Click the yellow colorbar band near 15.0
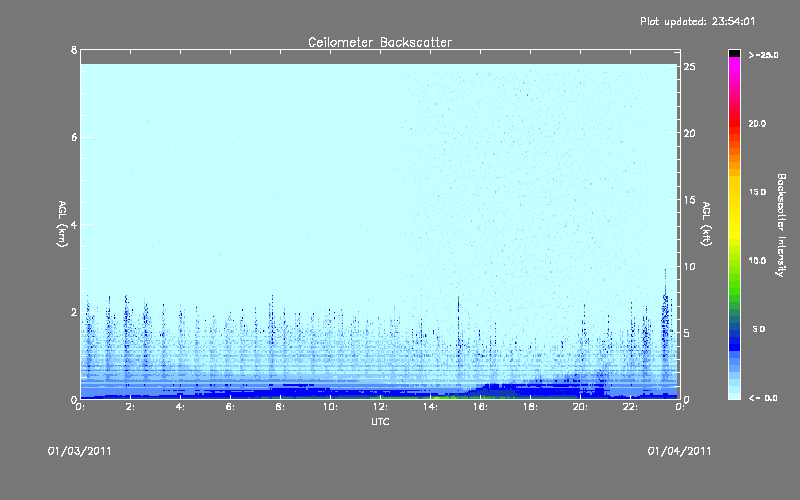 734,192
